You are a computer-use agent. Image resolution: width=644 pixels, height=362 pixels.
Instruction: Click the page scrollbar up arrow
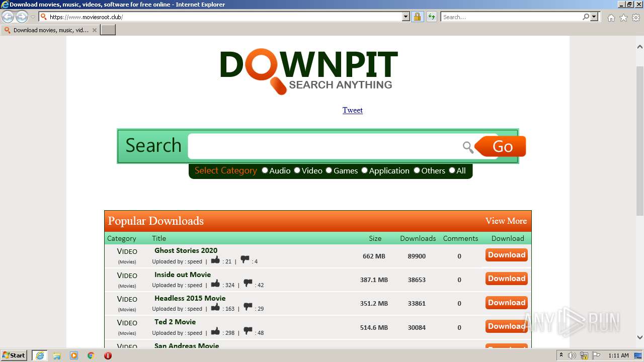[639, 47]
